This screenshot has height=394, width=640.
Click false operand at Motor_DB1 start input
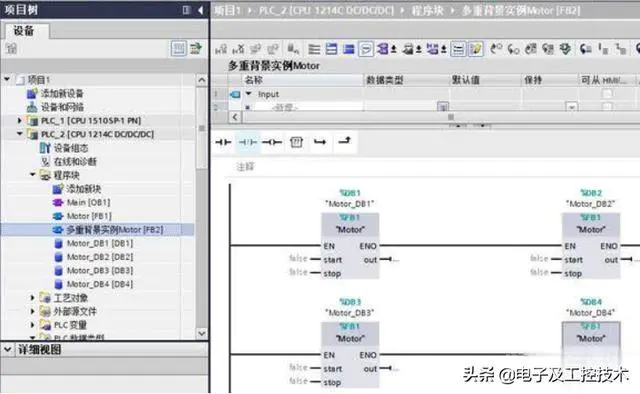click(x=298, y=258)
